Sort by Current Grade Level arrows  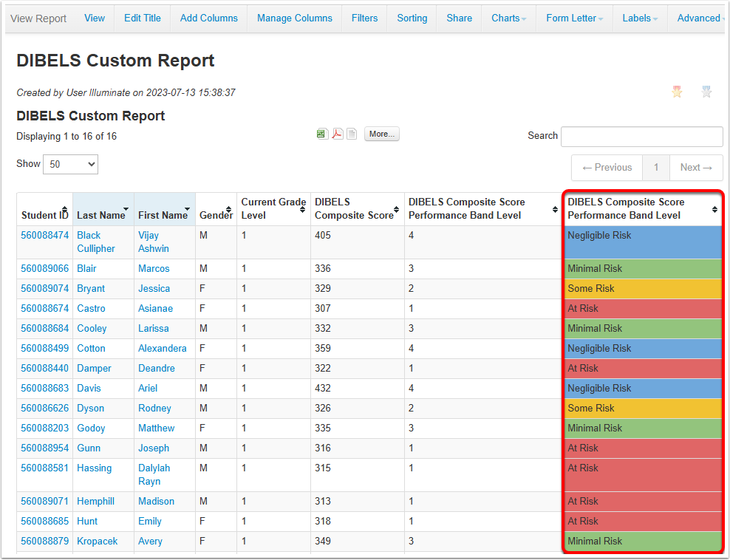[x=303, y=210]
